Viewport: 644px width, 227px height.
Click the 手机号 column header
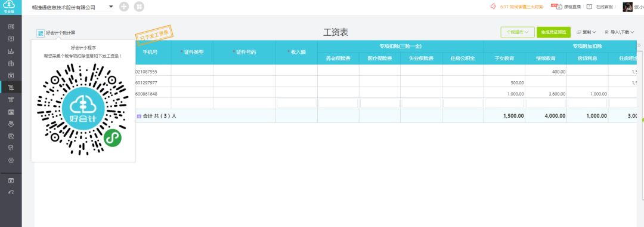point(150,52)
